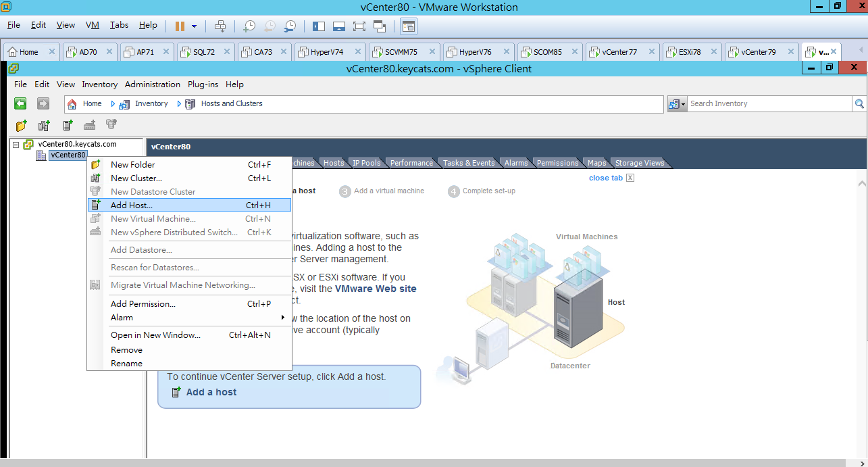Click the Send Ctrl+Alt+Del toolbar icon
This screenshot has width=868, height=467.
220,26
